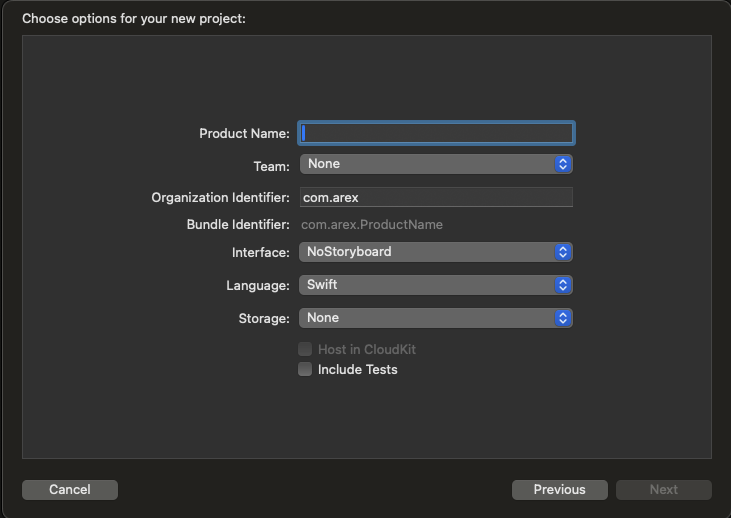
Task: Click the Choose options for your new project heading
Action: (x=134, y=19)
